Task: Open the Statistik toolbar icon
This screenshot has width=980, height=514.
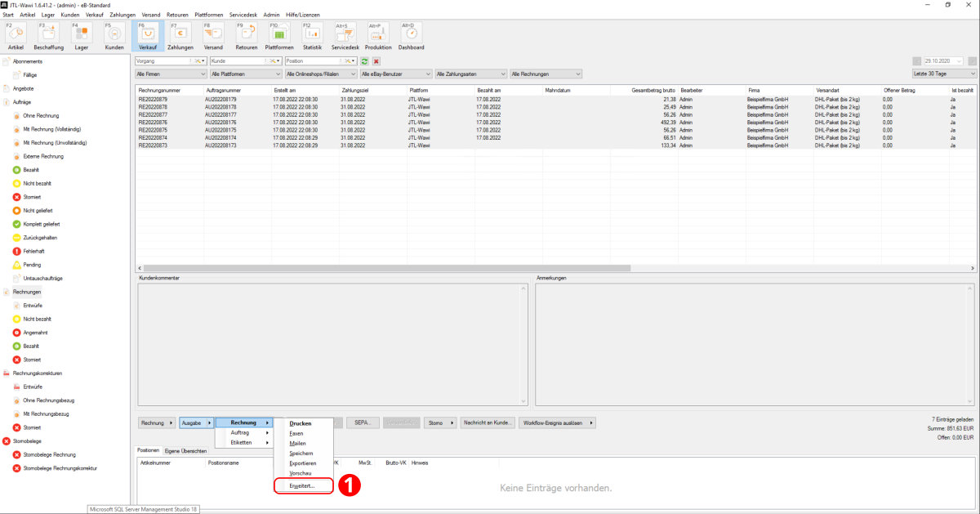Action: click(x=313, y=35)
